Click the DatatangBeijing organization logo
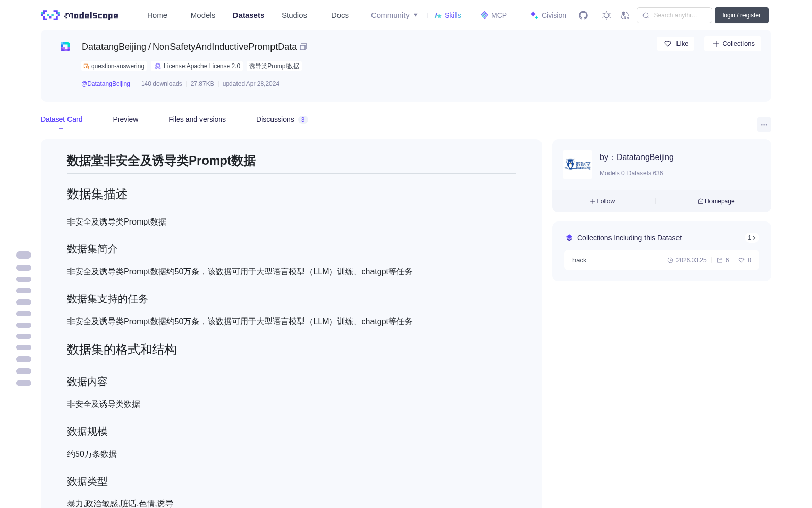This screenshot has width=812, height=508. point(578,165)
